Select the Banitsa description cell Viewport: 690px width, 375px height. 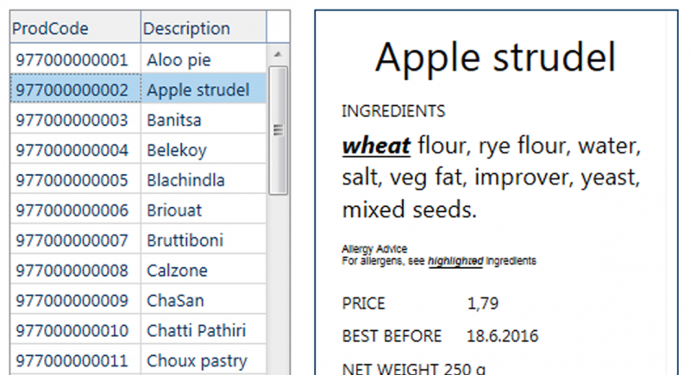click(203, 120)
